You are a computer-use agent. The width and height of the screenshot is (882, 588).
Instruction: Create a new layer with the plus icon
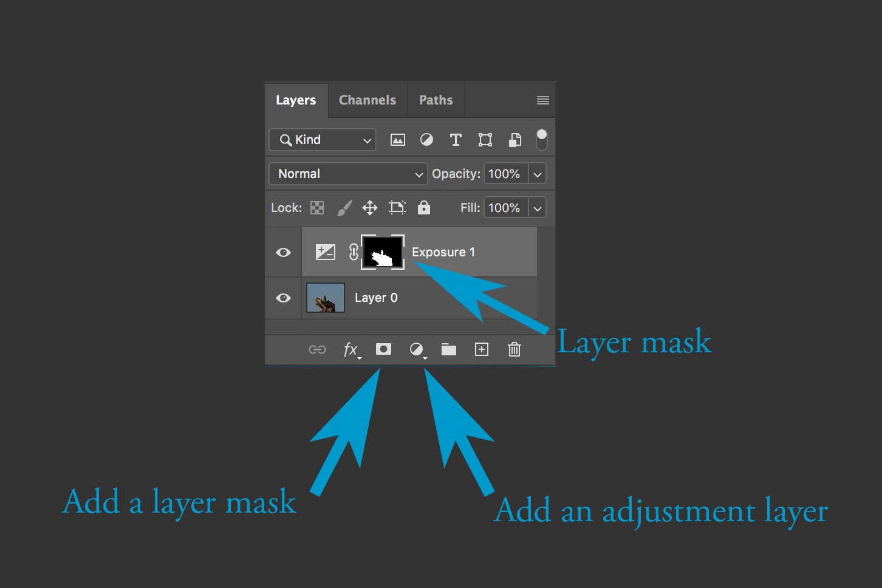coord(481,349)
